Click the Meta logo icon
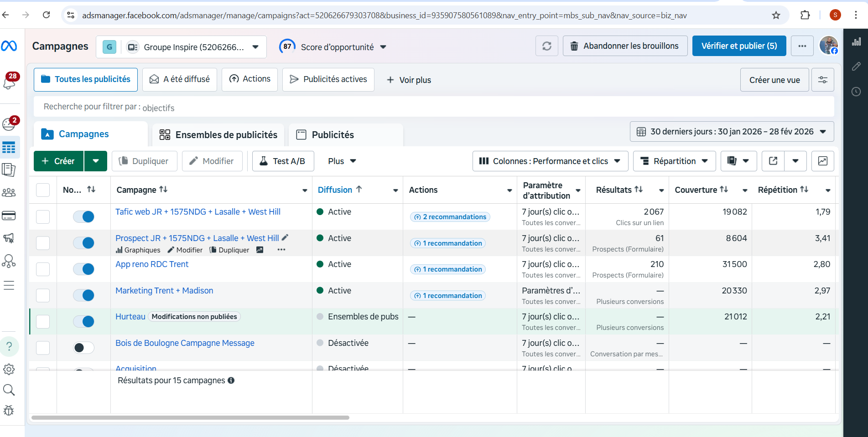Viewport: 868px width, 437px height. coord(9,46)
